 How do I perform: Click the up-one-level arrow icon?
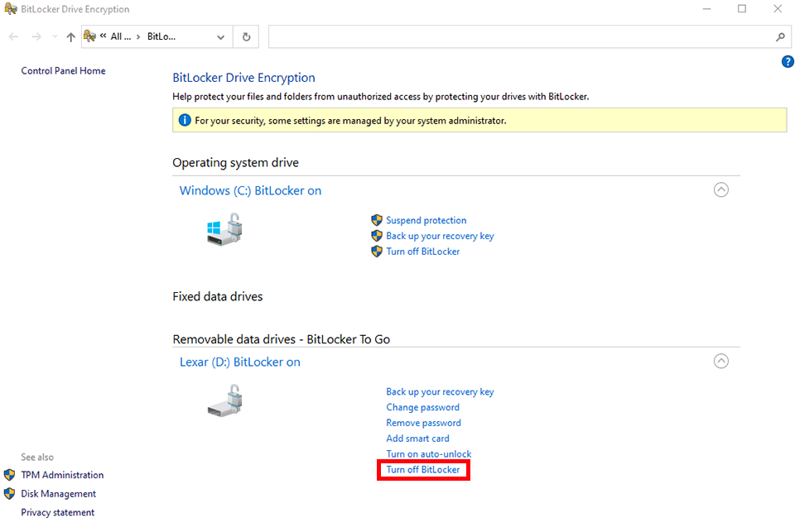click(x=70, y=36)
